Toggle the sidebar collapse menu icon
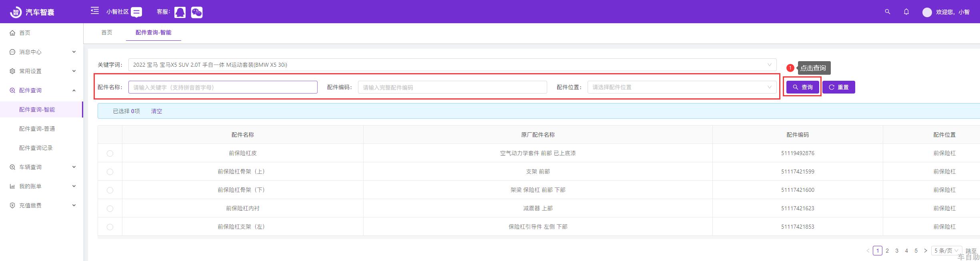Screen dimensions: 980x261 pos(95,10)
